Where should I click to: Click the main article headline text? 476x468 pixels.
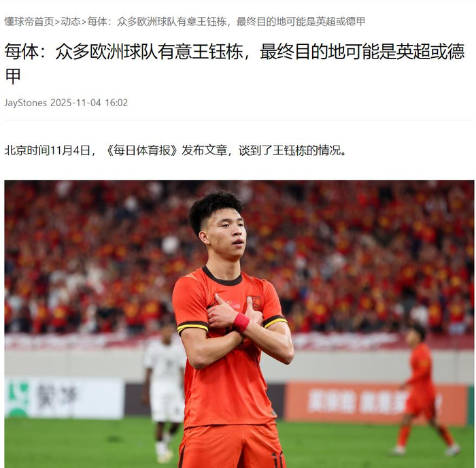coord(235,63)
